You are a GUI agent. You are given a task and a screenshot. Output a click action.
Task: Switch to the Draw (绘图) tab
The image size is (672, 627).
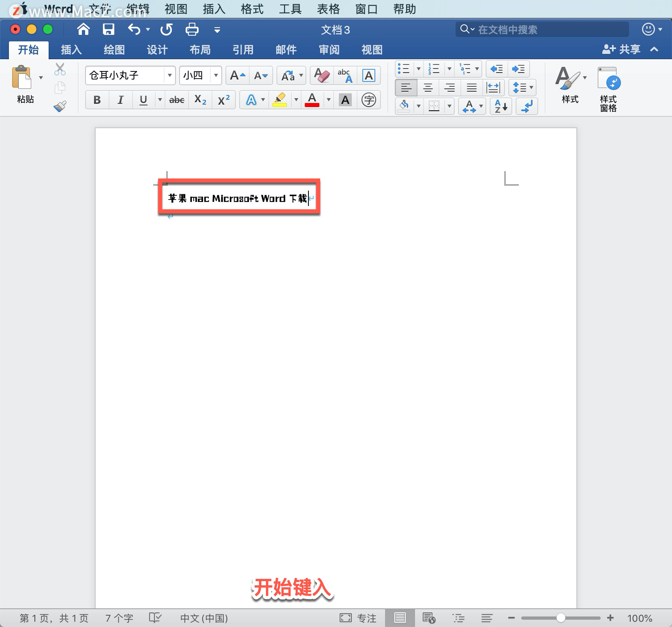tap(114, 50)
